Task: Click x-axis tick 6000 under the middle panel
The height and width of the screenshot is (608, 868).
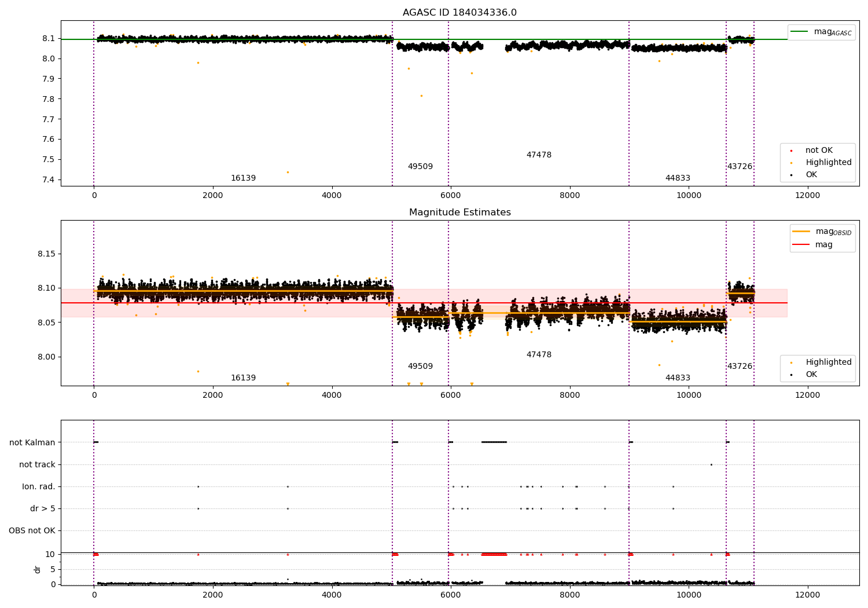Action: click(x=451, y=395)
